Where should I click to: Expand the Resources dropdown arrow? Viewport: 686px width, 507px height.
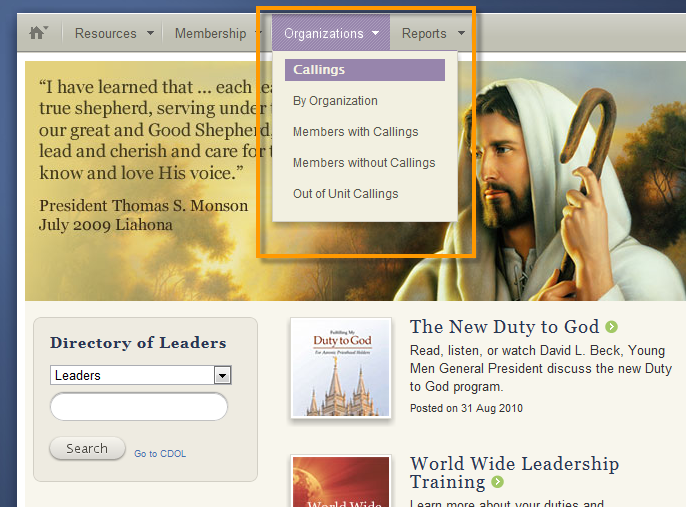[150, 33]
